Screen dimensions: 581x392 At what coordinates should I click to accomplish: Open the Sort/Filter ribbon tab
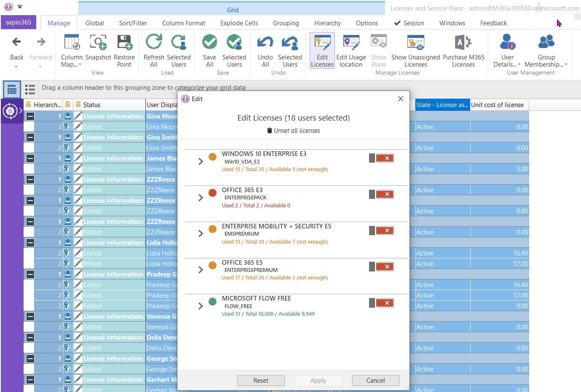(x=133, y=23)
